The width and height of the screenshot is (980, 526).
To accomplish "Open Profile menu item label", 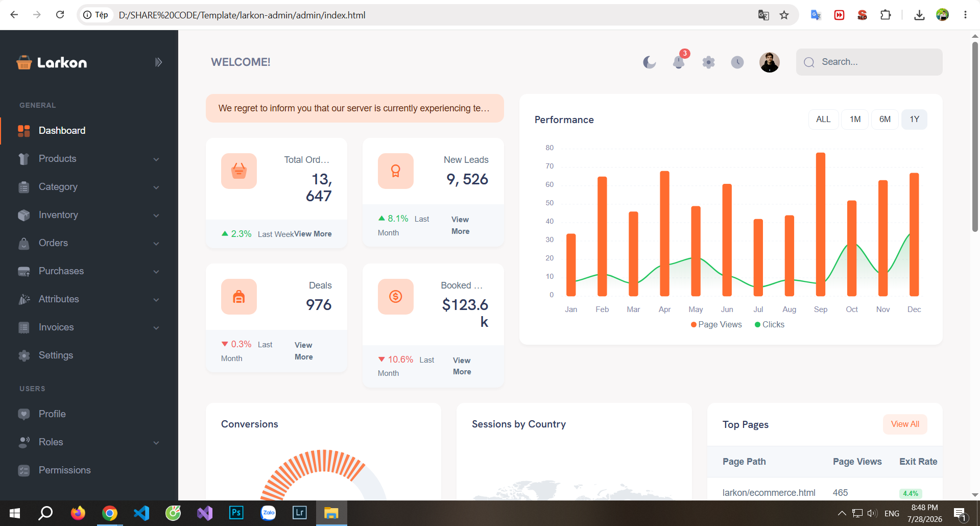I will [x=52, y=414].
